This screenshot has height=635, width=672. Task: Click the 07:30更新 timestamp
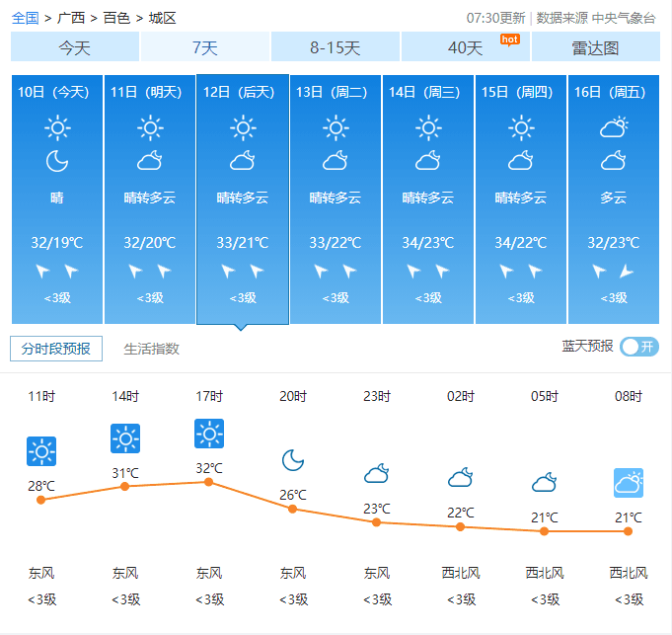pos(495,18)
